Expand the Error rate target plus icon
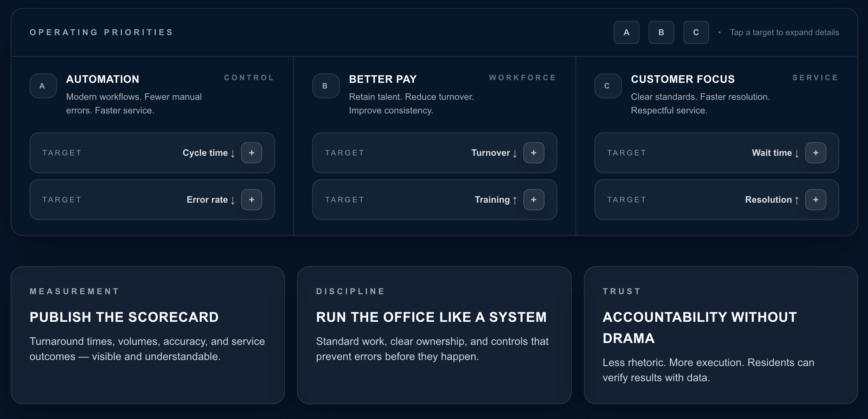Viewport: 868px width, 419px height. click(x=252, y=200)
